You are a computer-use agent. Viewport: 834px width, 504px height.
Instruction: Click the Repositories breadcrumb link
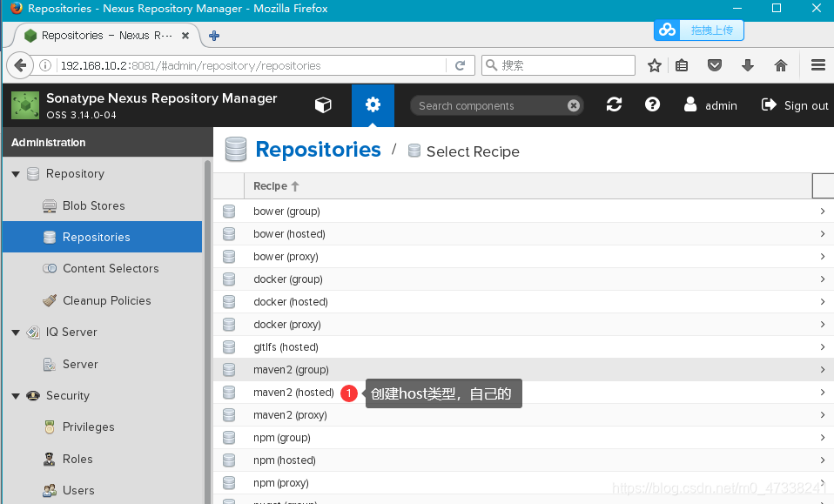(x=318, y=150)
